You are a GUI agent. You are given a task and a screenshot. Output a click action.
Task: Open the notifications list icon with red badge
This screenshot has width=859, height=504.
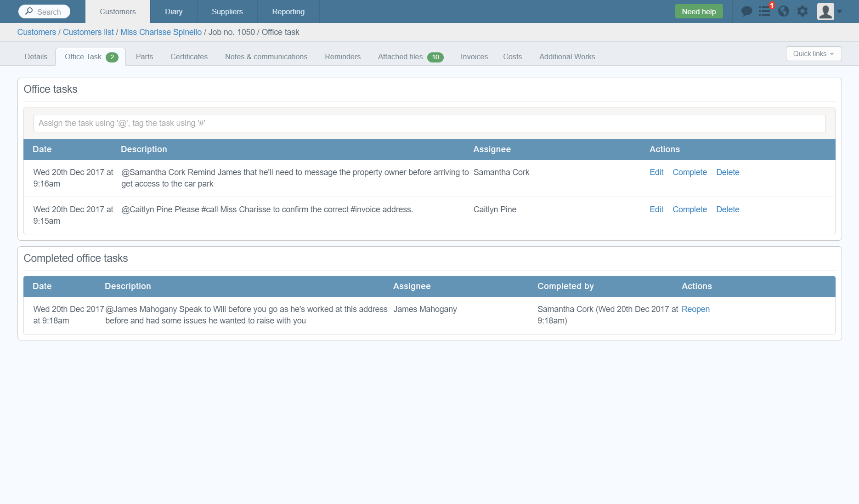click(764, 11)
